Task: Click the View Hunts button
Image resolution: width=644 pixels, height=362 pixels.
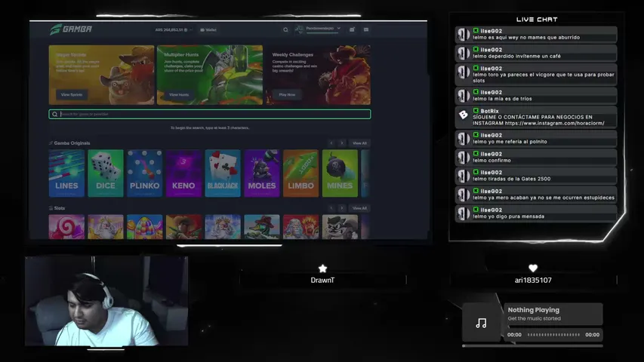Action: (179, 95)
